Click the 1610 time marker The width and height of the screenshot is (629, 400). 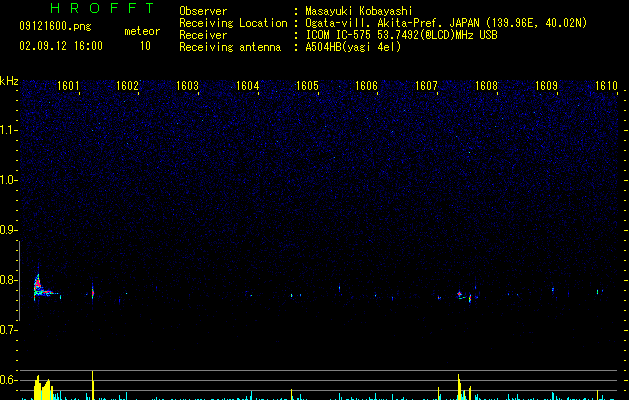pyautogui.click(x=606, y=85)
